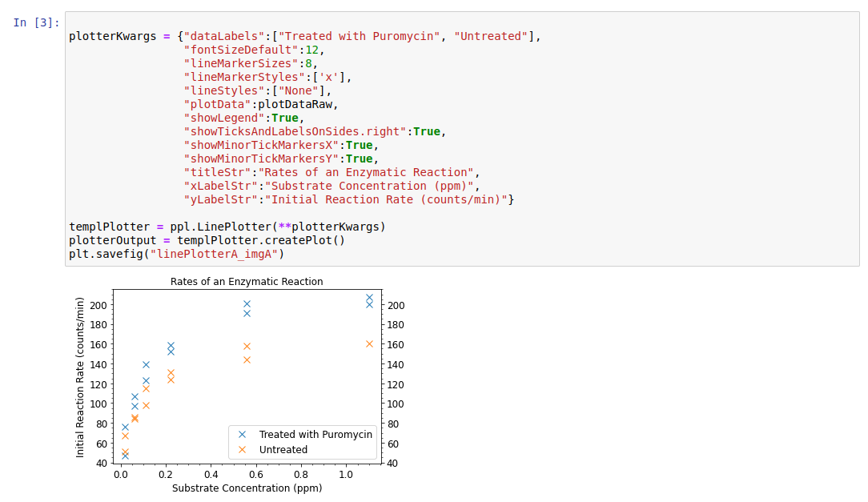Click the "lineMarkerStyles" key in the code
This screenshot has width=868, height=502.
pos(244,77)
